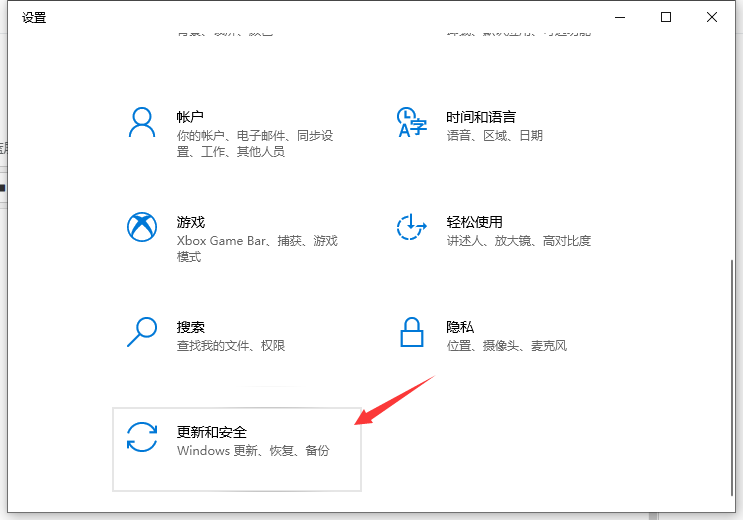
Task: Go to the 搜索 settings page
Action: point(191,327)
